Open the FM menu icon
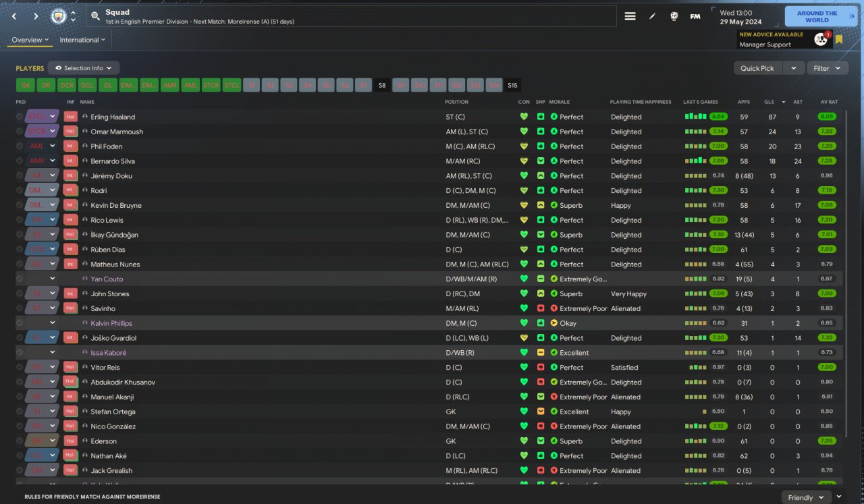 click(x=695, y=16)
